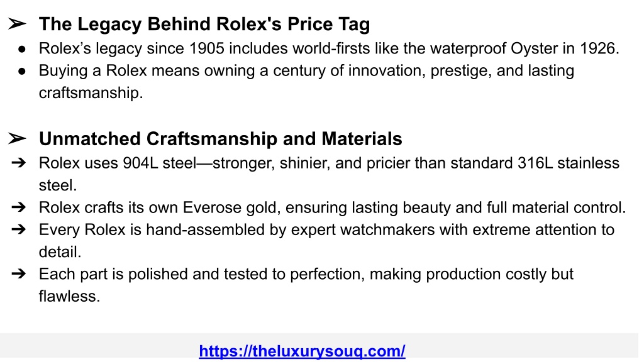The height and width of the screenshot is (362, 644).
Task: Click the arrow bullet before 904L steel line
Action: pyautogui.click(x=19, y=163)
